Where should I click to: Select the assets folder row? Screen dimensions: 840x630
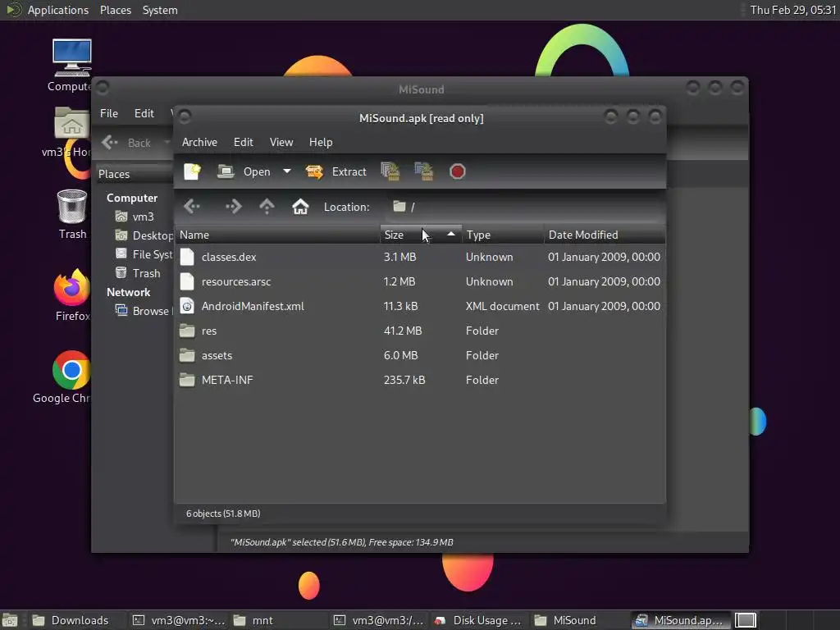[x=421, y=356]
